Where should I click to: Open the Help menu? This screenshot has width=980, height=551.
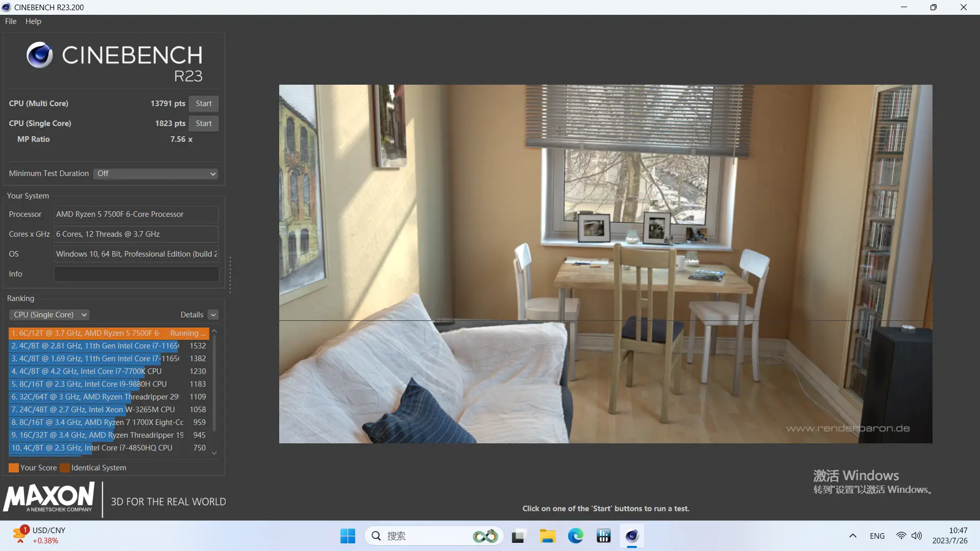click(33, 21)
